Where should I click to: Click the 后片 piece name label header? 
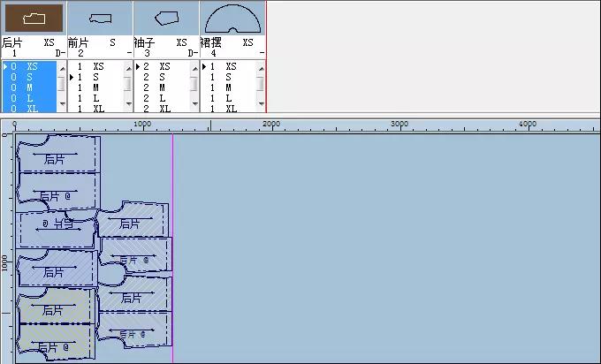point(13,42)
